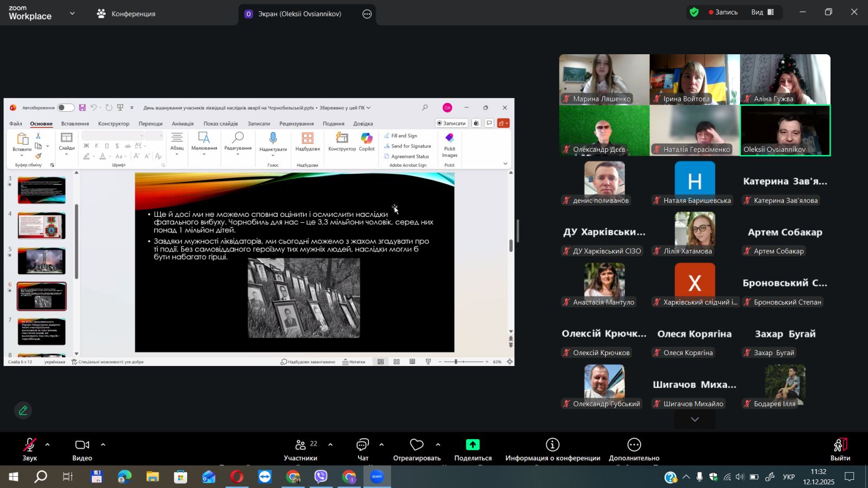Select Oleksii Ovsiannikov's video tile
The image size is (868, 488).
[785, 130]
